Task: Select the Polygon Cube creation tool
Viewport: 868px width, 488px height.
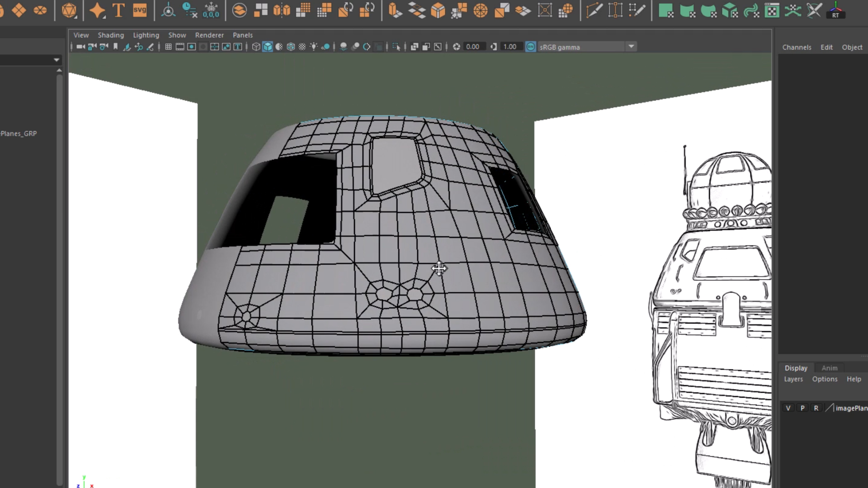Action: tap(20, 10)
